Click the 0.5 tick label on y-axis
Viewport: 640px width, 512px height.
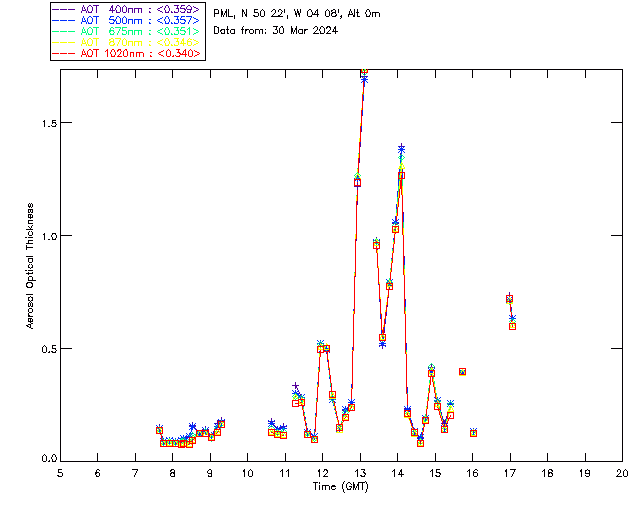tap(44, 349)
